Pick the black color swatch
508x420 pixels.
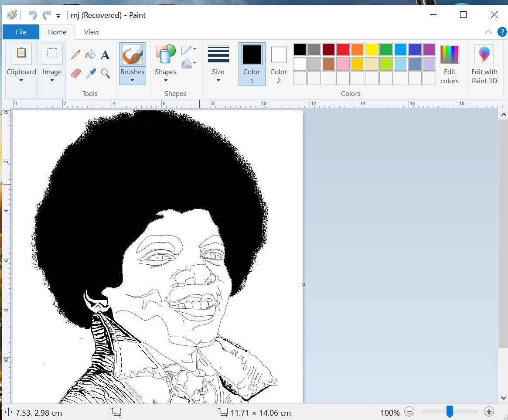tap(300, 50)
